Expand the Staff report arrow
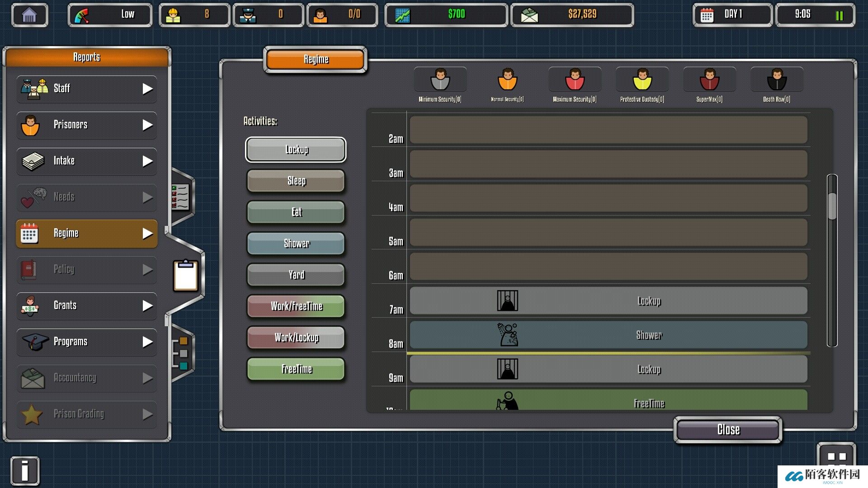This screenshot has width=868, height=488. (147, 89)
